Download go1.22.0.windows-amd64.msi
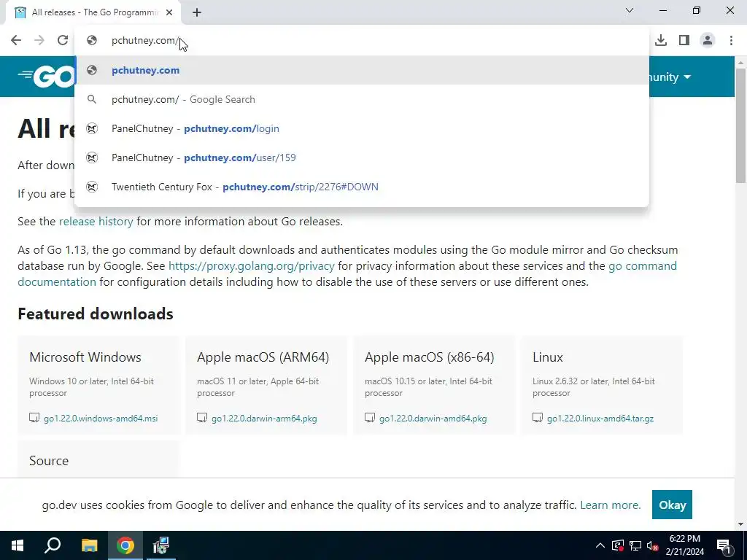 click(x=101, y=419)
